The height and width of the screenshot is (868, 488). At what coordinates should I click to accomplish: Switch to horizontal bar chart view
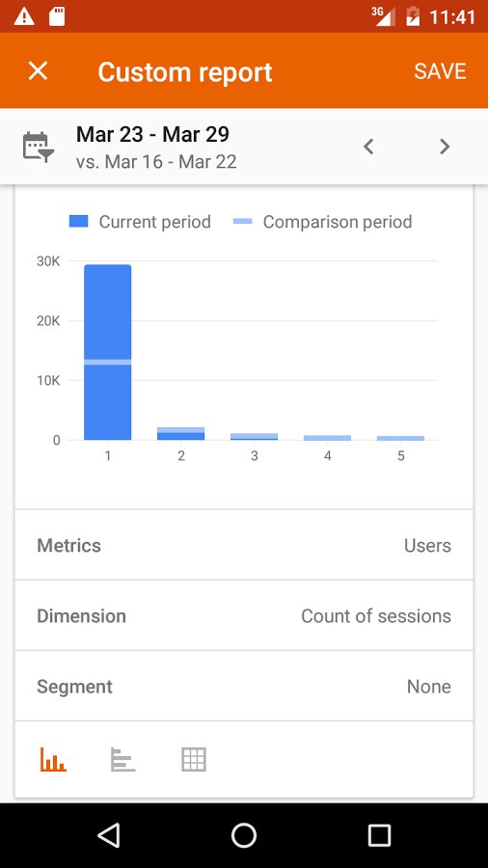[x=122, y=760]
